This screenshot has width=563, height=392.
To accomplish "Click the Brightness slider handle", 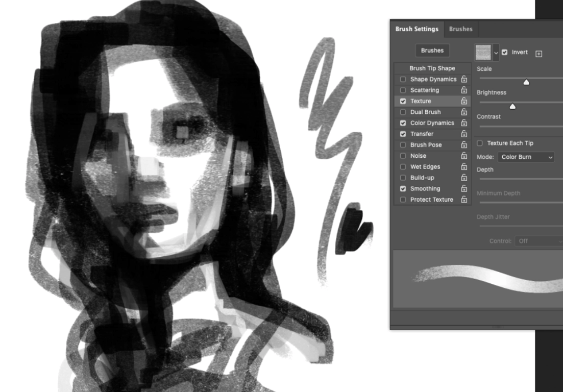I will coord(512,106).
